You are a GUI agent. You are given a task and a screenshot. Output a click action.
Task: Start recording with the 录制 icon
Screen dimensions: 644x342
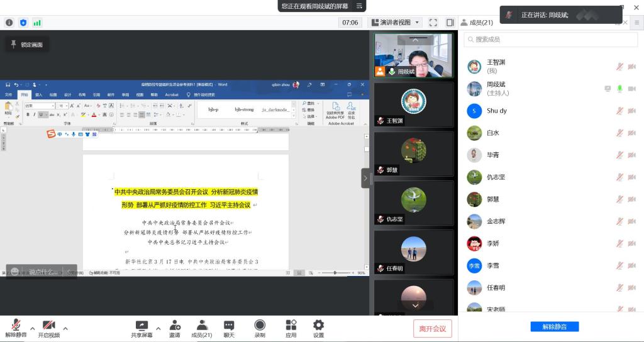(x=260, y=329)
